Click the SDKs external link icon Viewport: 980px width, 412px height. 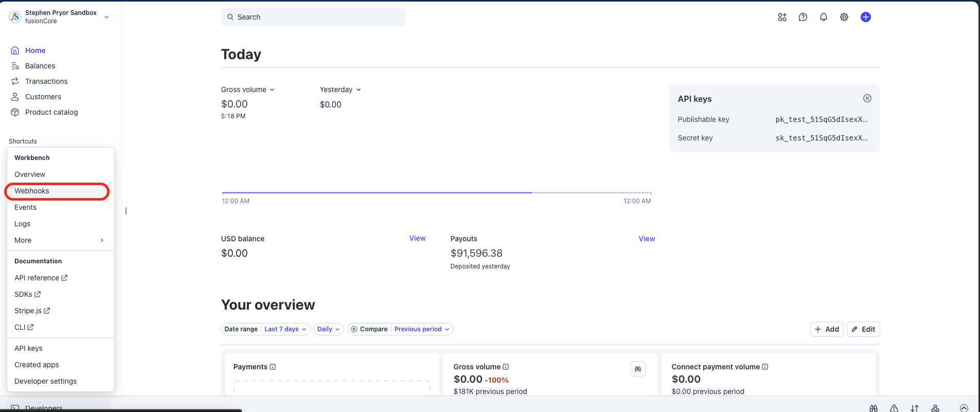38,294
